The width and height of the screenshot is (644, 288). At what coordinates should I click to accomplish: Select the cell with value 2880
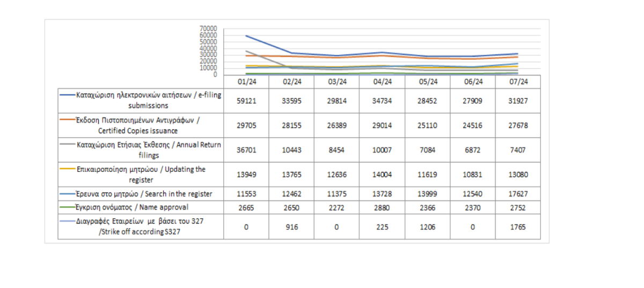pos(382,207)
